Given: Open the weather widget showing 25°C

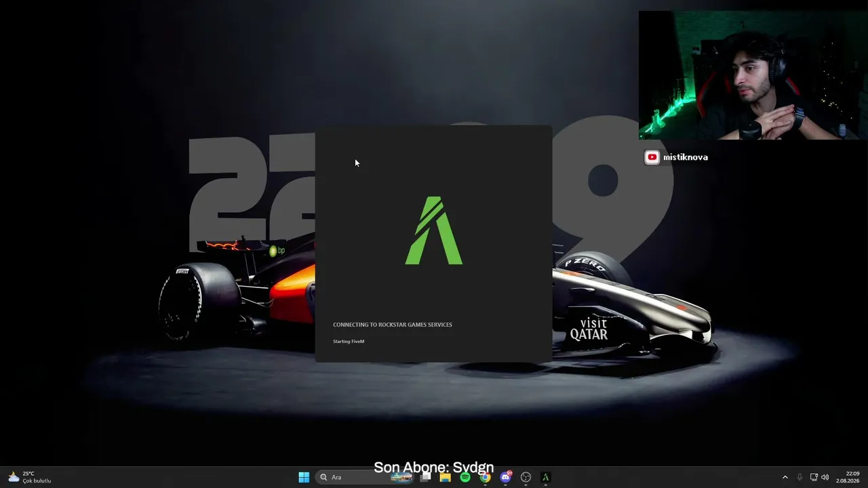Looking at the screenshot, I should coord(30,477).
